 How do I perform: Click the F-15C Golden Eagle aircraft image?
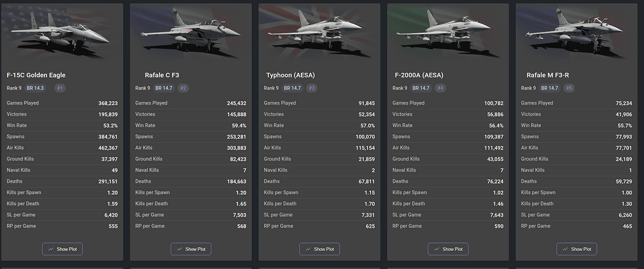click(62, 32)
